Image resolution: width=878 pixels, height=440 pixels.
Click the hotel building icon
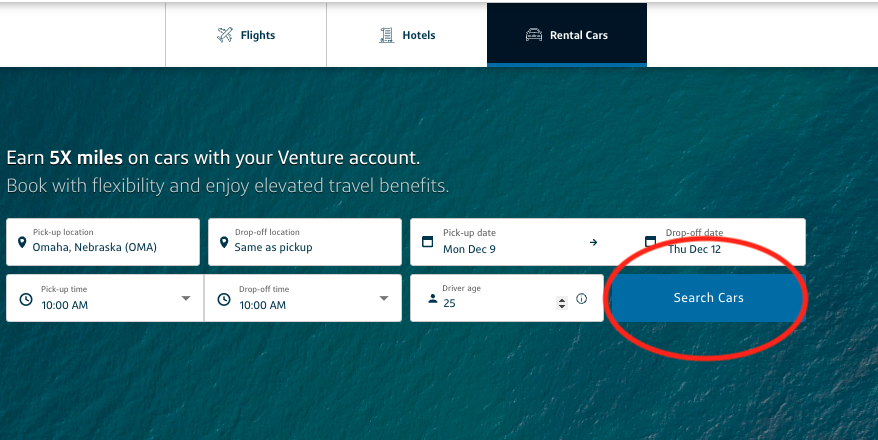(386, 35)
